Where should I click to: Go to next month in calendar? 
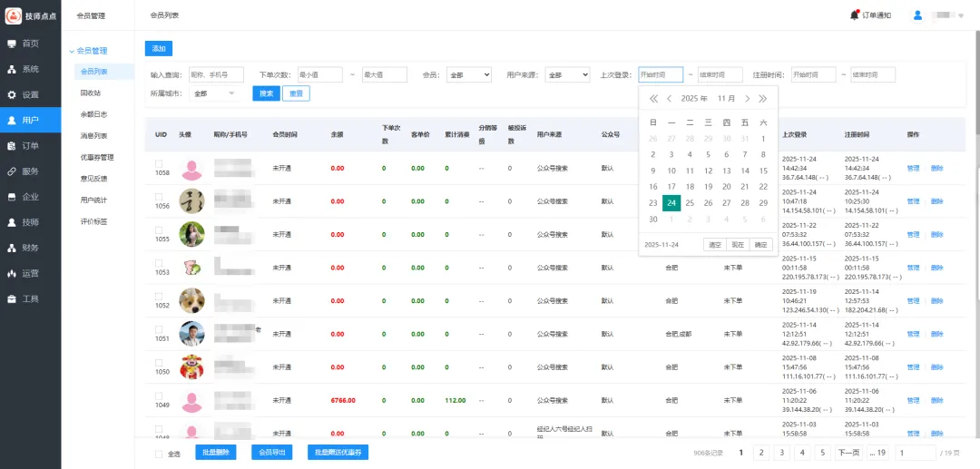(x=747, y=98)
